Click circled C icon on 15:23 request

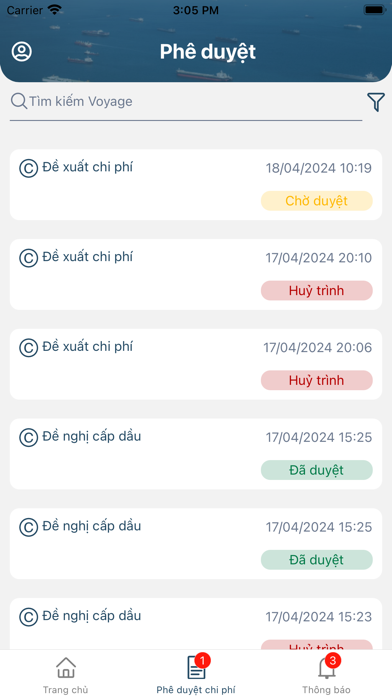[x=28, y=617]
